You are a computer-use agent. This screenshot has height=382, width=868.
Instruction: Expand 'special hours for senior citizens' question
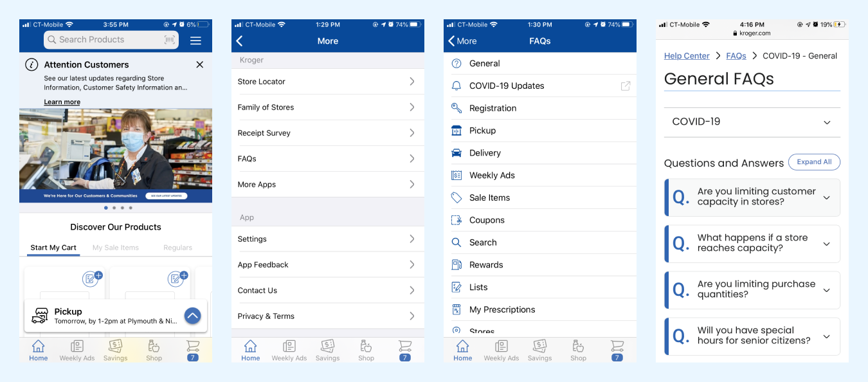(x=752, y=336)
